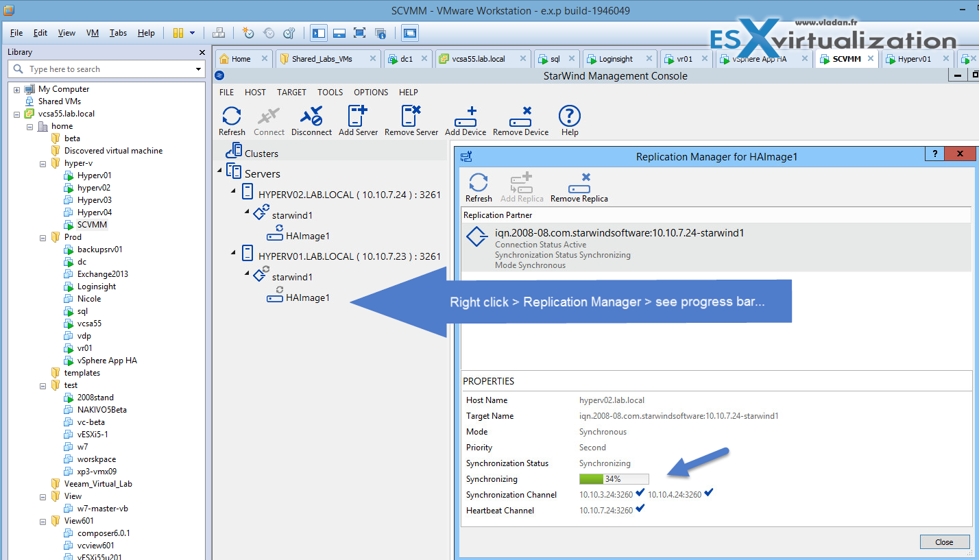This screenshot has width=979, height=560.
Task: Open the snapshot manager toolbar icon
Action: 289,33
